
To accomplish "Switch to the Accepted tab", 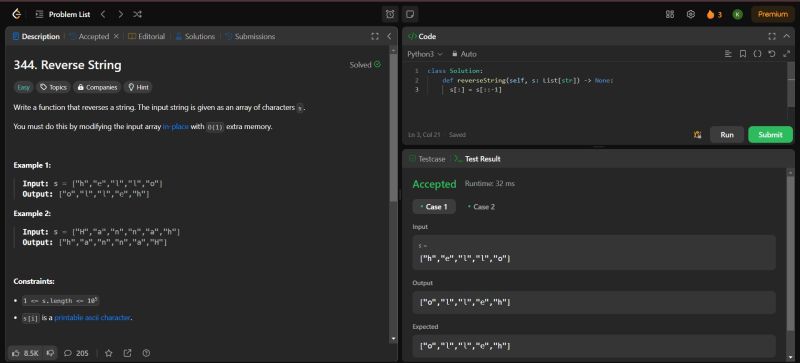I will pyautogui.click(x=89, y=36).
